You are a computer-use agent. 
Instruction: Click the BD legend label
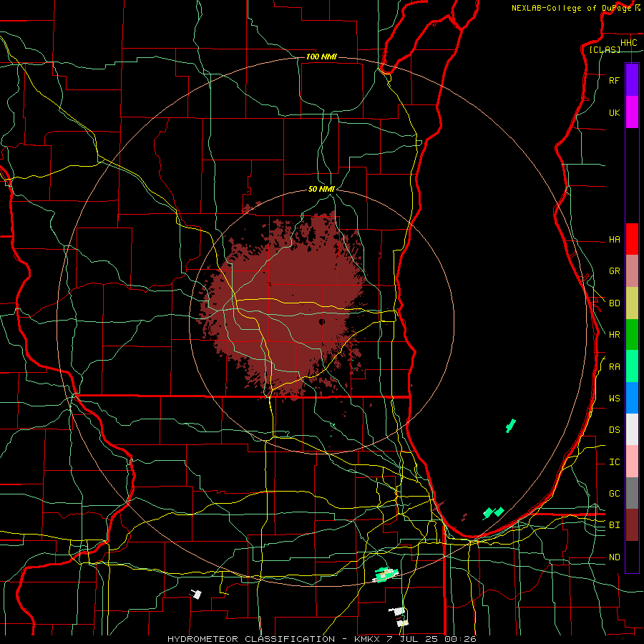point(614,303)
